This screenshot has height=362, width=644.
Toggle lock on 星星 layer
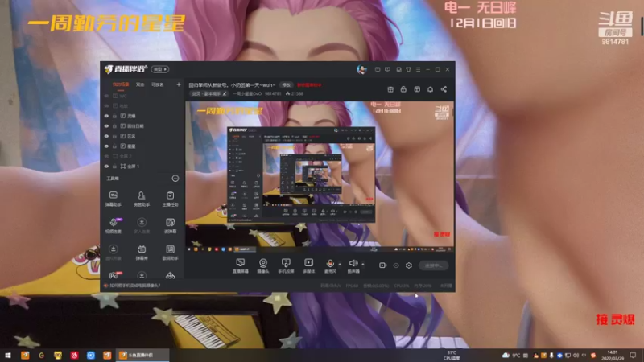(114, 146)
